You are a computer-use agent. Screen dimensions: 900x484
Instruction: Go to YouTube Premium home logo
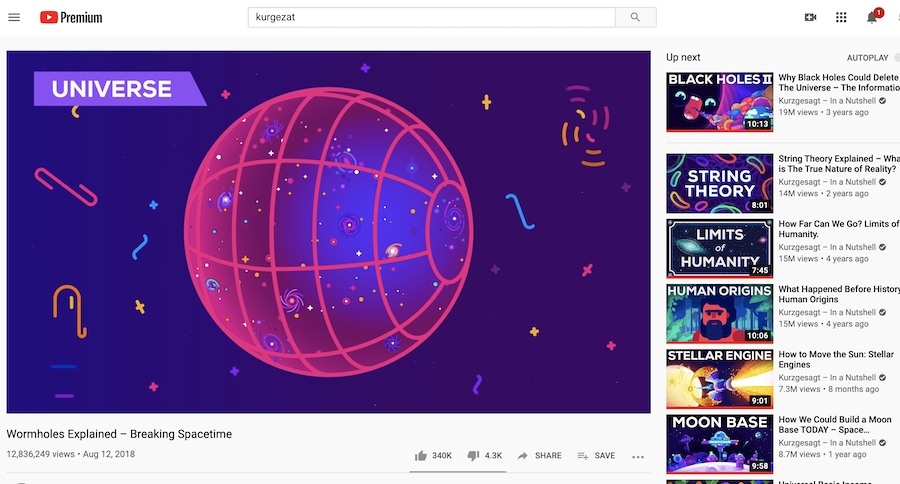coord(71,18)
